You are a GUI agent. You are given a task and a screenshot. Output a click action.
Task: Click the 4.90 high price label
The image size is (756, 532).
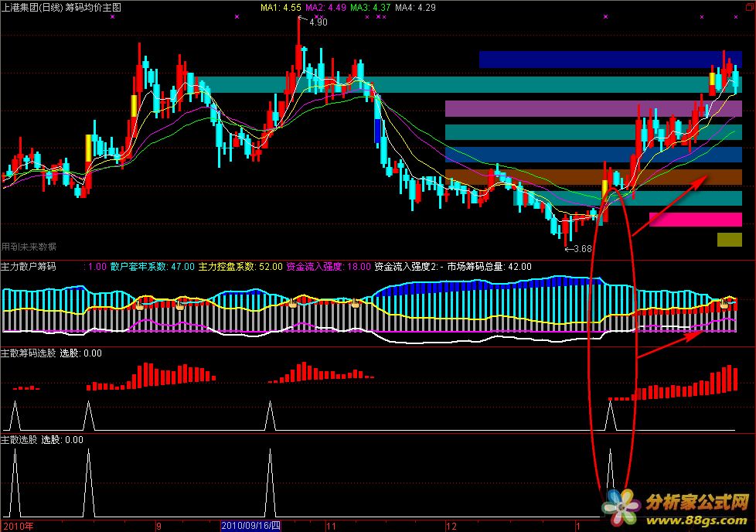click(318, 22)
